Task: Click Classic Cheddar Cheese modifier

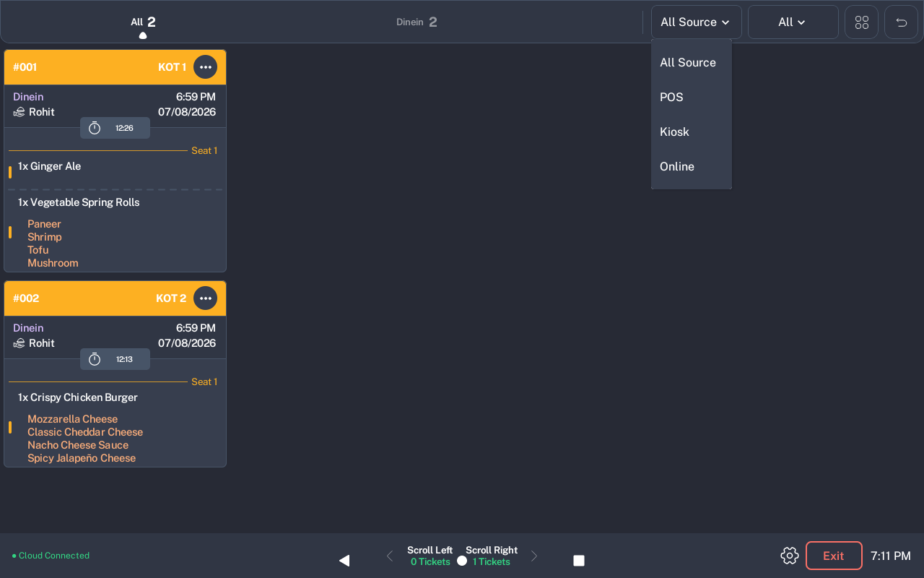Action: [x=85, y=432]
